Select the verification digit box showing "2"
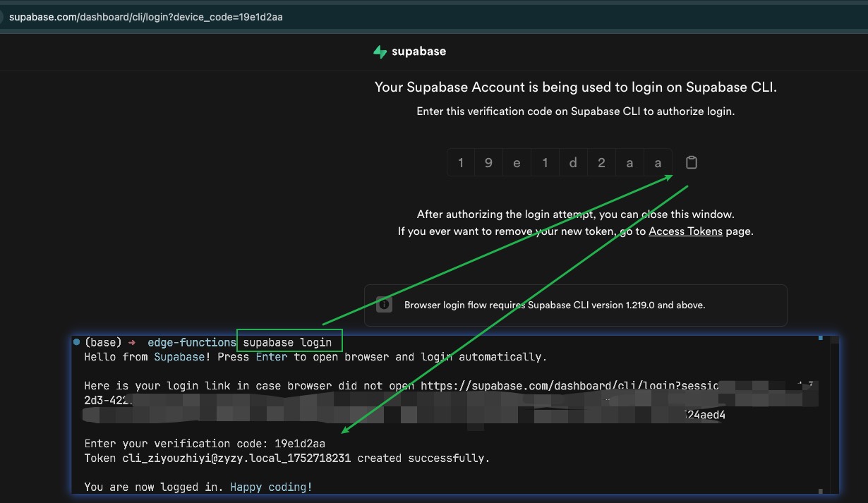This screenshot has height=503, width=868. [601, 163]
